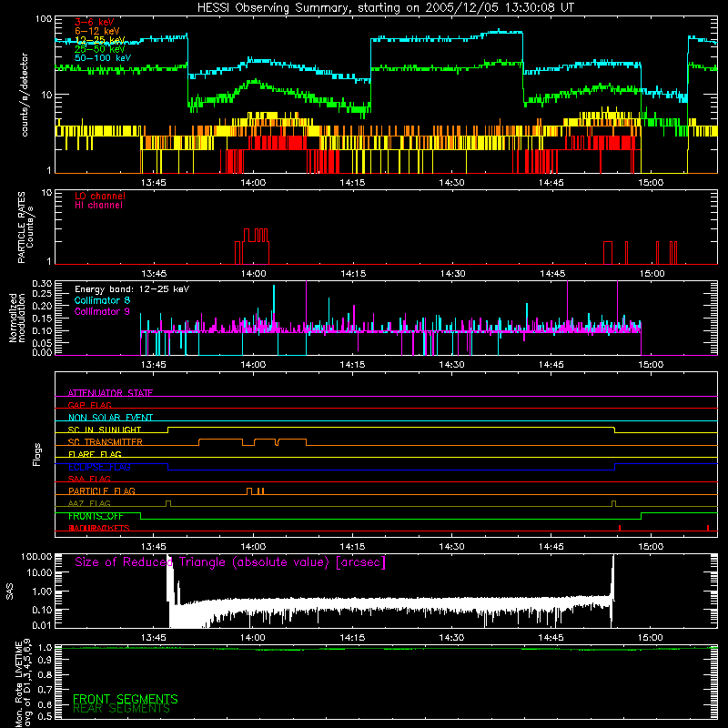Viewport: 728px width, 728px height.
Task: Click the HI channel legend label
Action: click(98, 206)
